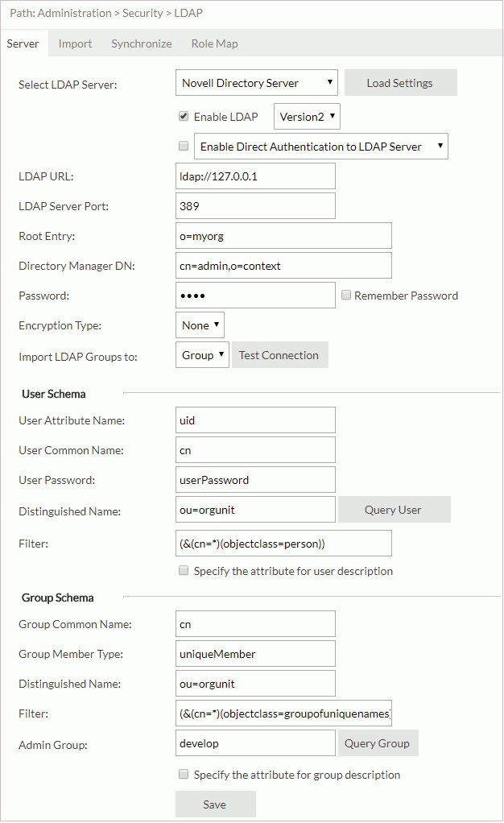504x823 pixels.
Task: Toggle the Remember Password checkbox
Action: click(346, 296)
